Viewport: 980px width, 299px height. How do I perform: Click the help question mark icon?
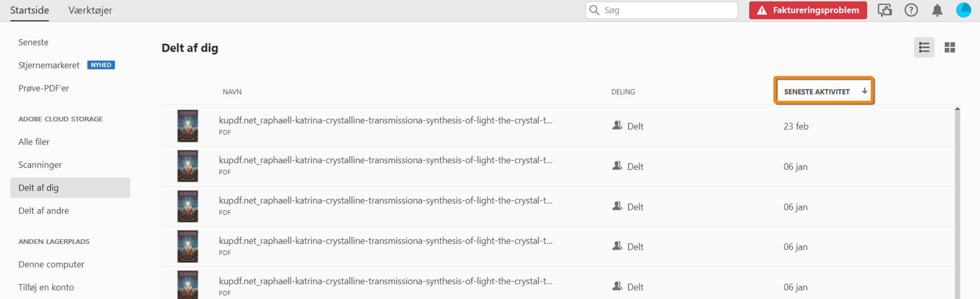(911, 10)
